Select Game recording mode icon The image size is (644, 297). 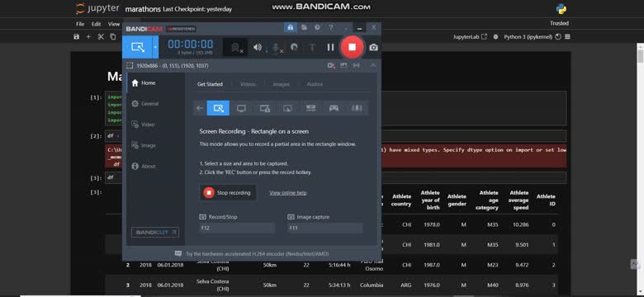point(334,108)
